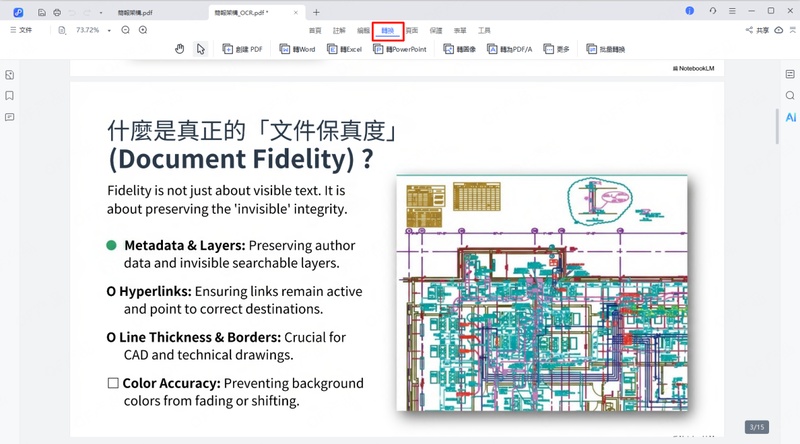
Task: Click the 轉PowerPoint convert button
Action: pos(400,49)
